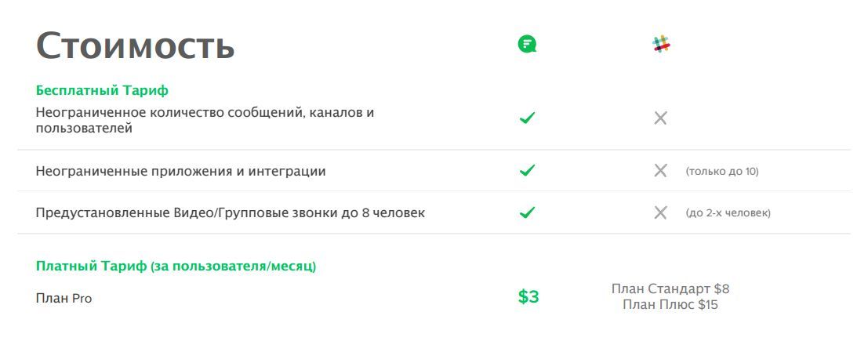Click the "(только до 10)" note

[x=721, y=171]
